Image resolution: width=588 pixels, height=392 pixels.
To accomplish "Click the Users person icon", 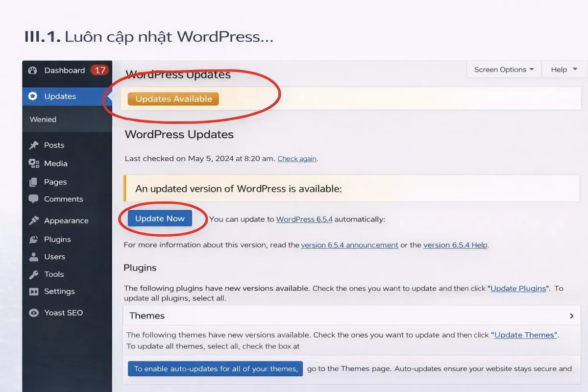I will coord(33,257).
